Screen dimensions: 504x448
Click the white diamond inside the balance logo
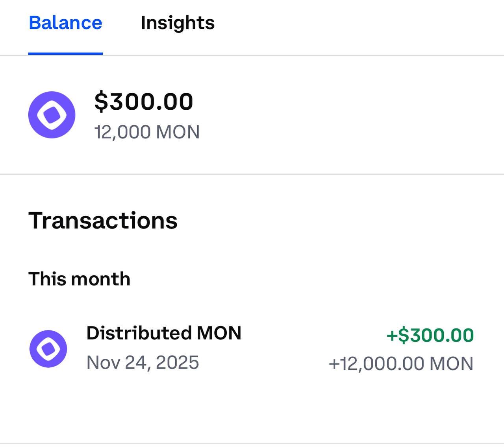pyautogui.click(x=52, y=115)
